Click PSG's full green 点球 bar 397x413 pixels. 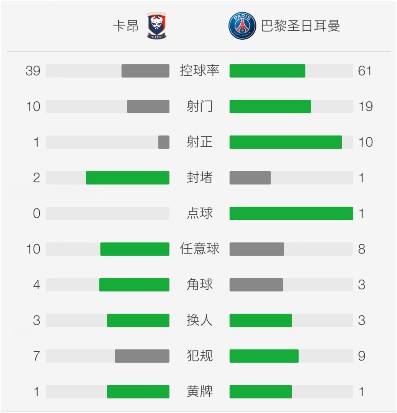point(291,213)
